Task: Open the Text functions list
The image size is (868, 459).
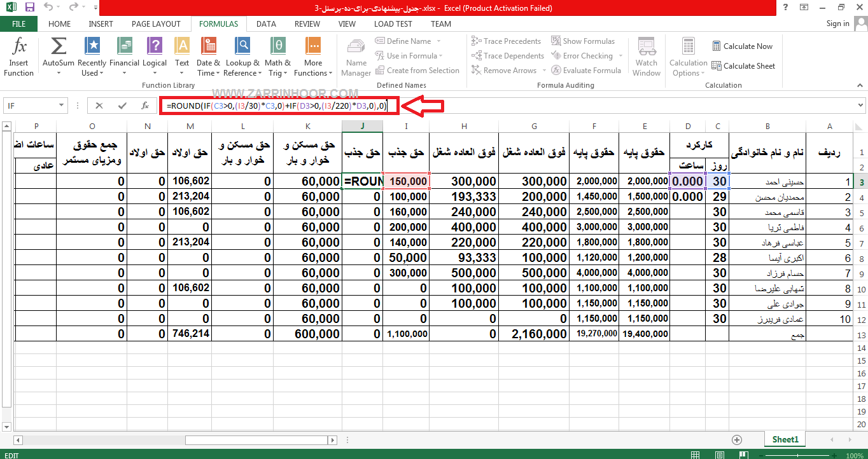Action: [x=182, y=57]
